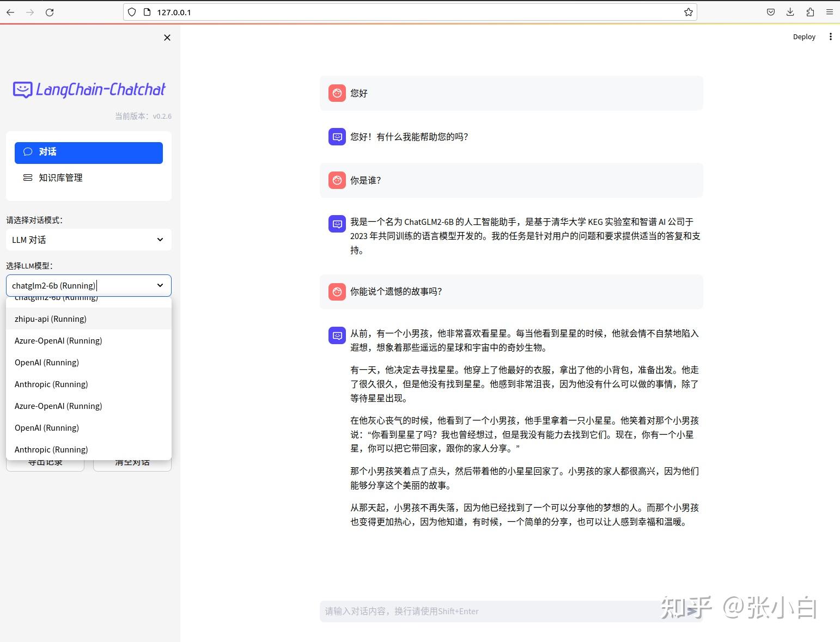Open the 知识库管理 page
Viewport: 840px width, 642px height.
pyautogui.click(x=89, y=178)
